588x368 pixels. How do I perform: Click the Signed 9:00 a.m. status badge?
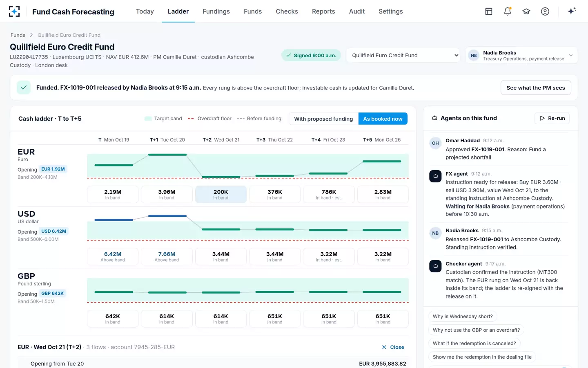click(x=311, y=55)
